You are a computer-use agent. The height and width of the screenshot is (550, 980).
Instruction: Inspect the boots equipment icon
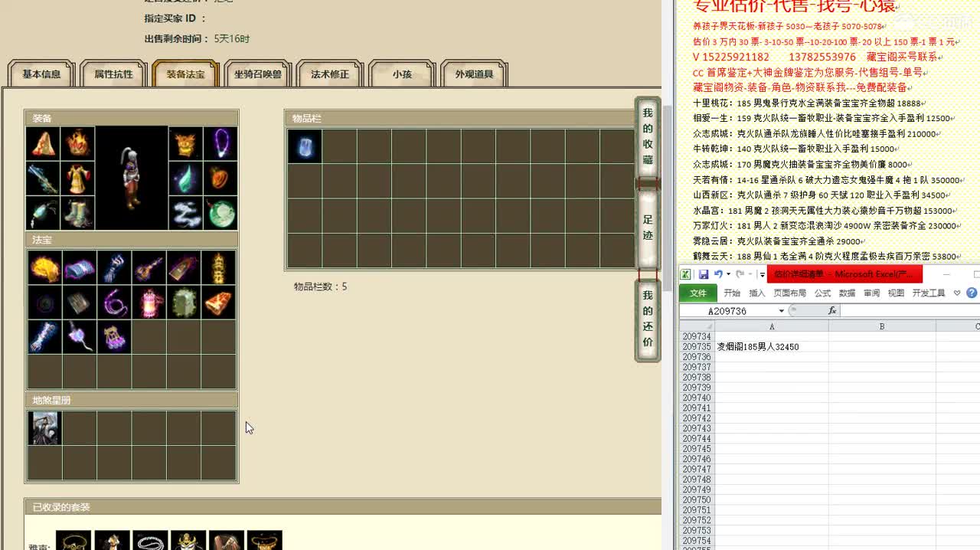(x=78, y=214)
